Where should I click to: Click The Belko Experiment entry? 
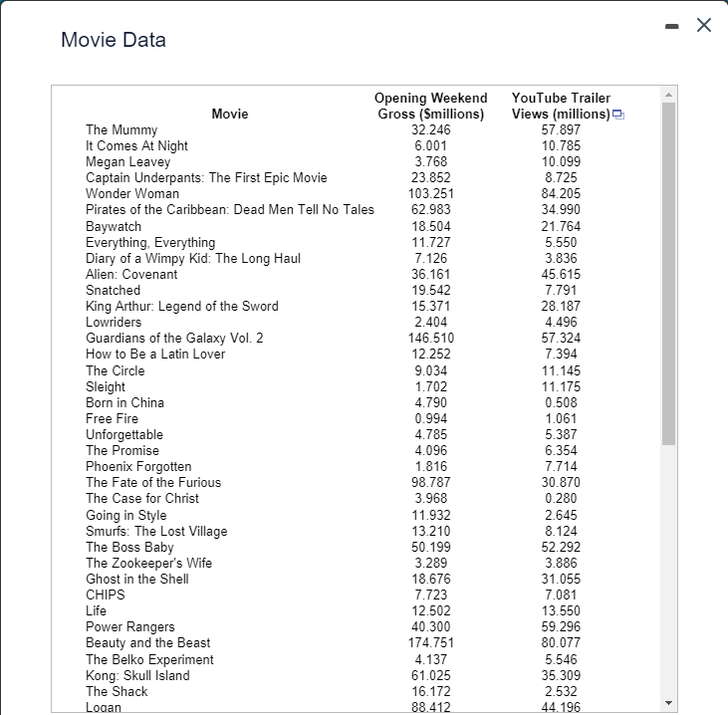click(149, 660)
